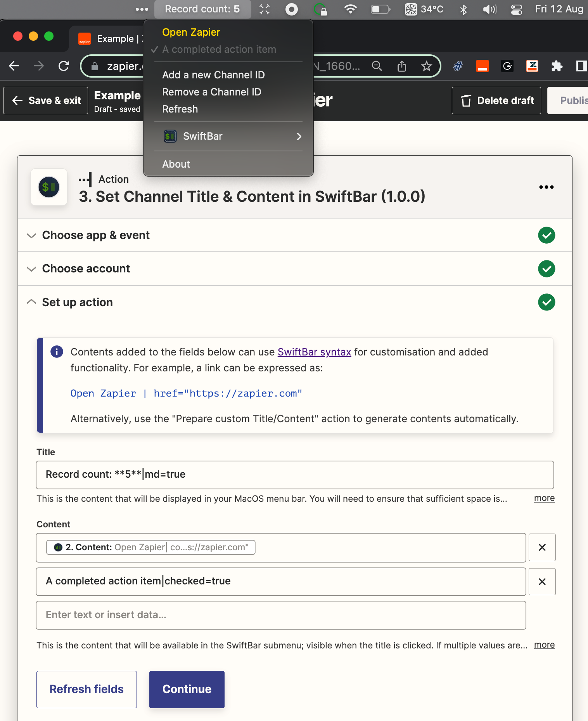Screen dimensions: 588x721
Task: Click the orange Zapier extension icon
Action: [483, 66]
